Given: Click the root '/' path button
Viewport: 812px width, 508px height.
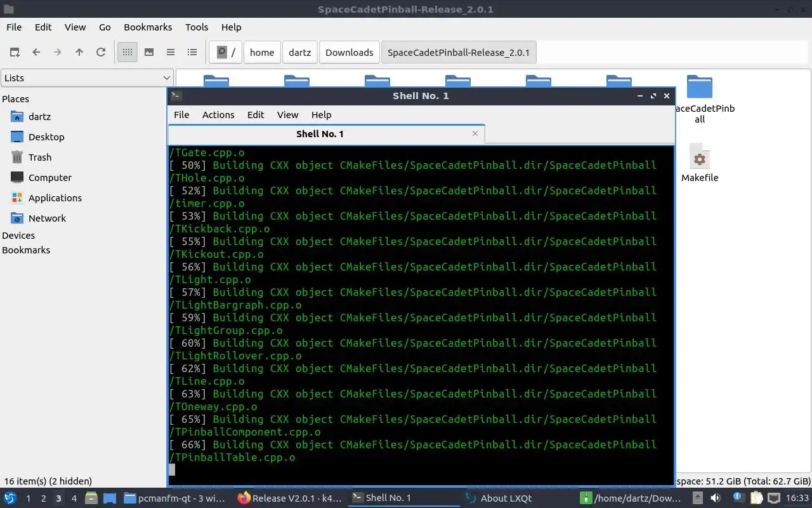Looking at the screenshot, I should [x=225, y=52].
